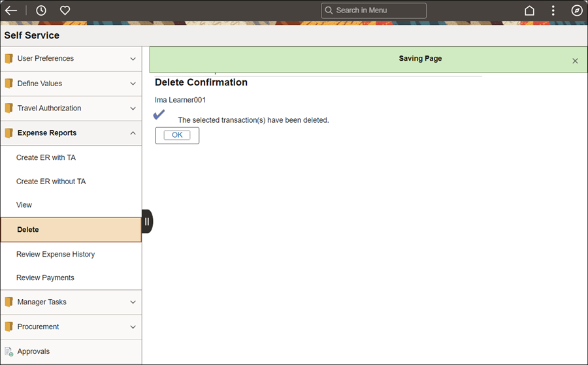Click the transactions deleted message
Viewport: 588px width, 365px height.
coord(253,120)
